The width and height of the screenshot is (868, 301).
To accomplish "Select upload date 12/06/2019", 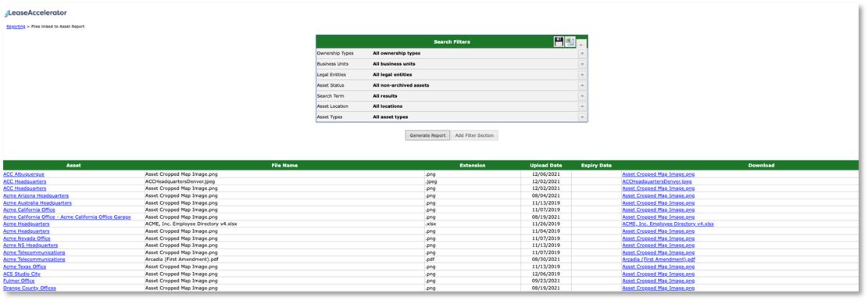I will [x=546, y=274].
